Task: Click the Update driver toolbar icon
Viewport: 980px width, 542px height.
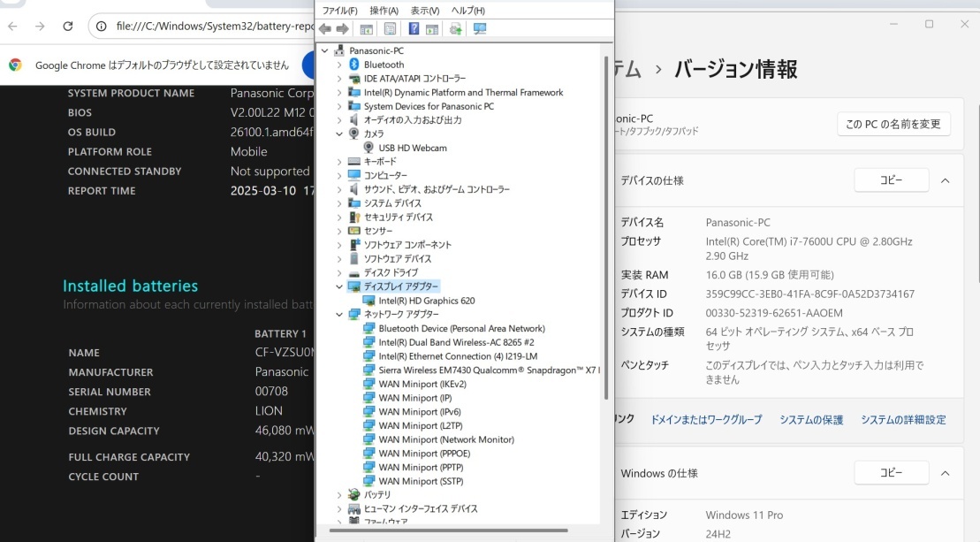Action: coord(456,29)
